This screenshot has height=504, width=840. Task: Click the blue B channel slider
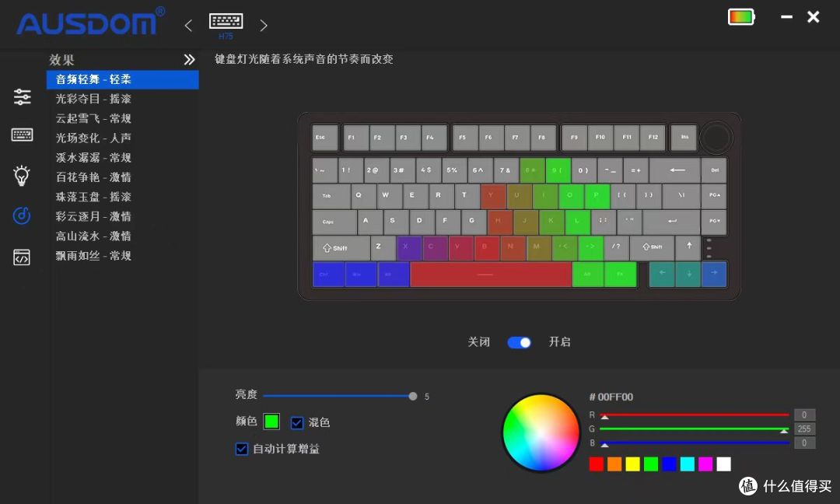(x=695, y=443)
